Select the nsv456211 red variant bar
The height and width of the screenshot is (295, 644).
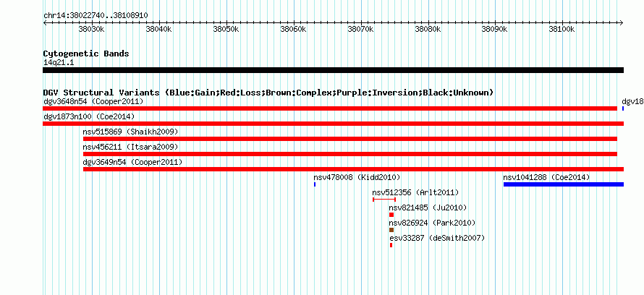(x=350, y=154)
